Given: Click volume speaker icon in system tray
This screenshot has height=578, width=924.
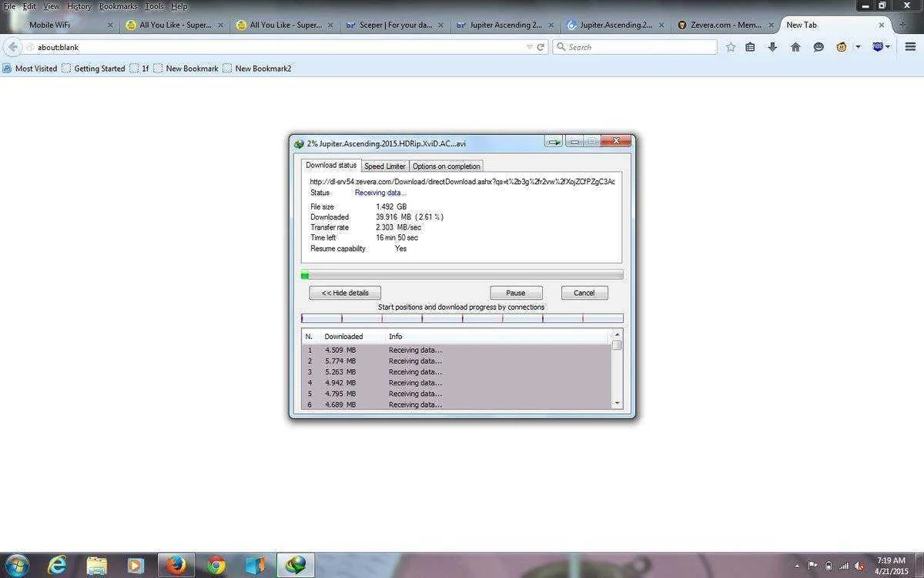Looking at the screenshot, I should 859,566.
